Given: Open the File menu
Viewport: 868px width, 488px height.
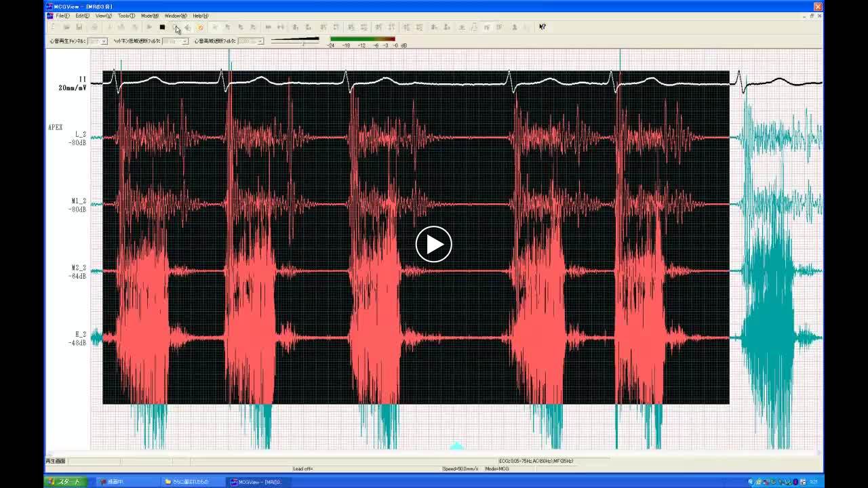Looking at the screenshot, I should click(x=62, y=16).
